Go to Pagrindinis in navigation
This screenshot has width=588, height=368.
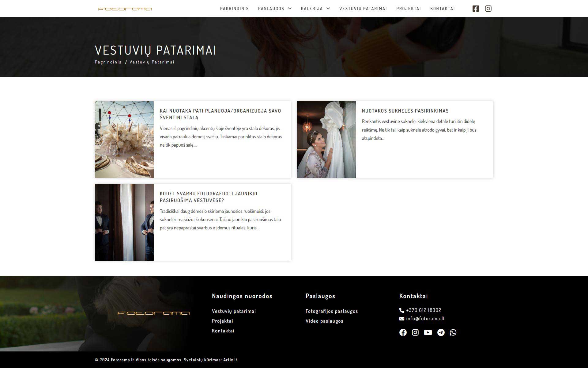tap(234, 9)
